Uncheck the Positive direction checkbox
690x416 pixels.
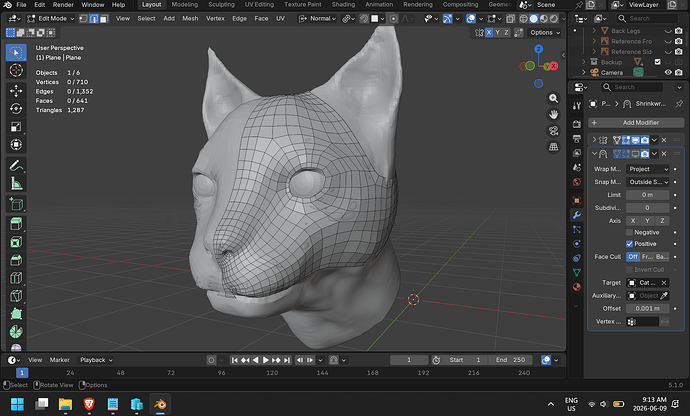[629, 244]
